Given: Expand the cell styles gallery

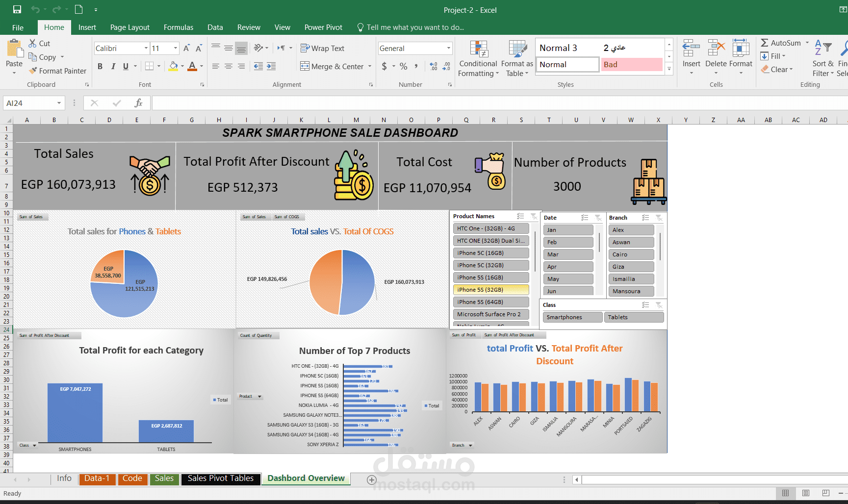Looking at the screenshot, I should (x=669, y=69).
